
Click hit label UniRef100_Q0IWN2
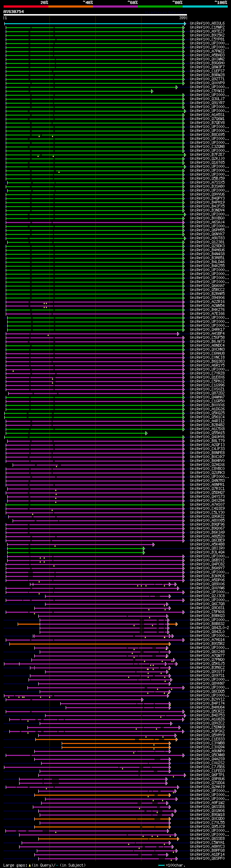tap(207, 59)
